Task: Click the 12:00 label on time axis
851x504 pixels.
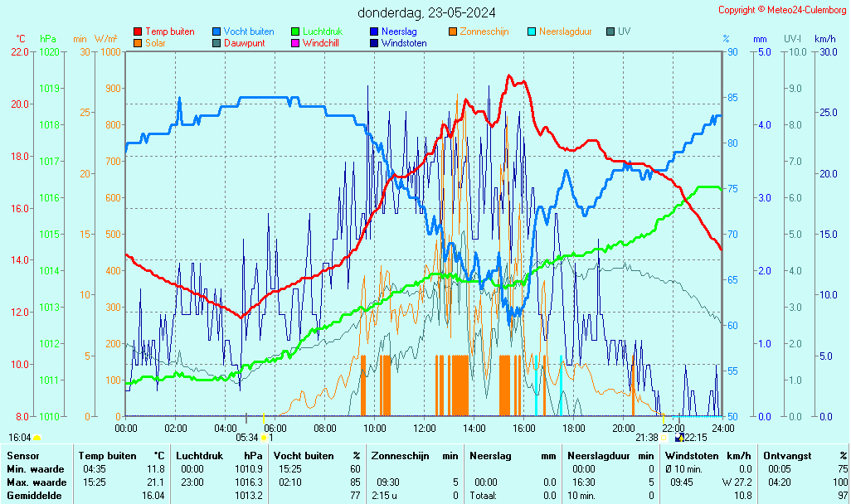Action: [x=425, y=429]
